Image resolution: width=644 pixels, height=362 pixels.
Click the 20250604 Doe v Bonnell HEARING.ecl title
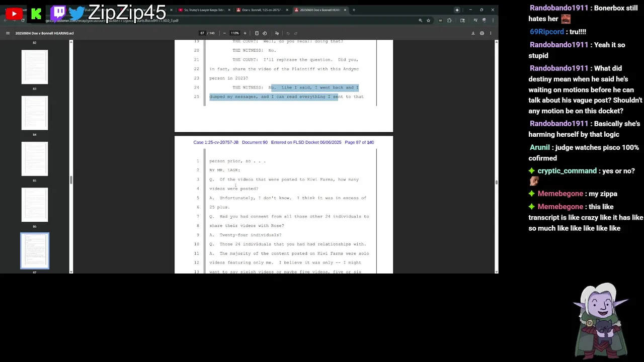44,33
